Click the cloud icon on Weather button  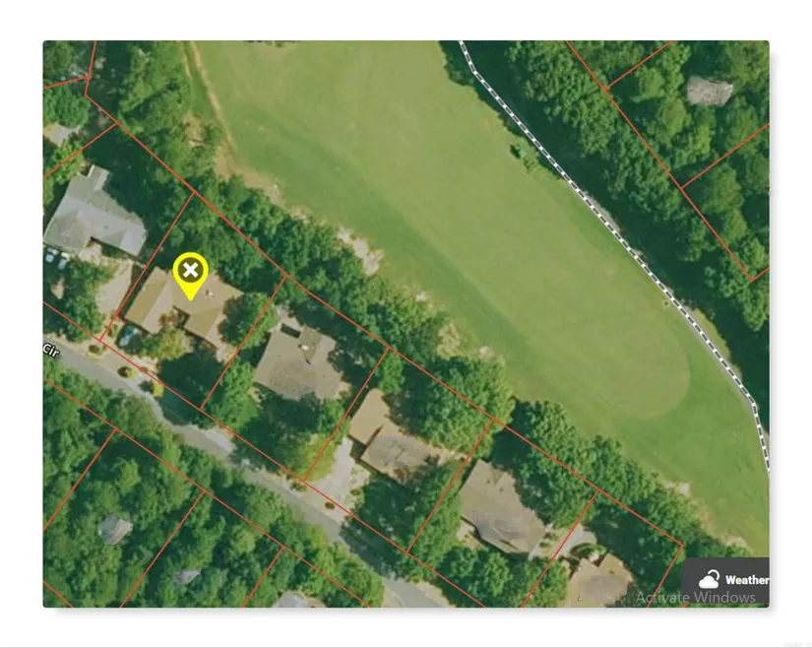tap(709, 580)
